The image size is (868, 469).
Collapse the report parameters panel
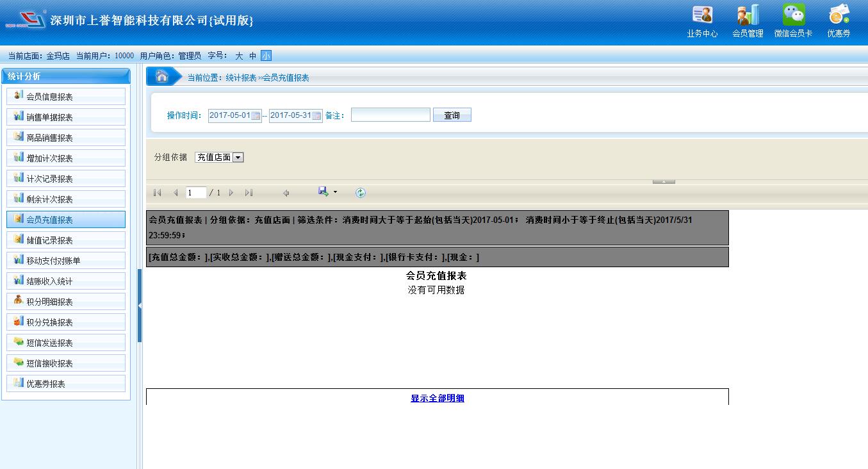(x=664, y=182)
